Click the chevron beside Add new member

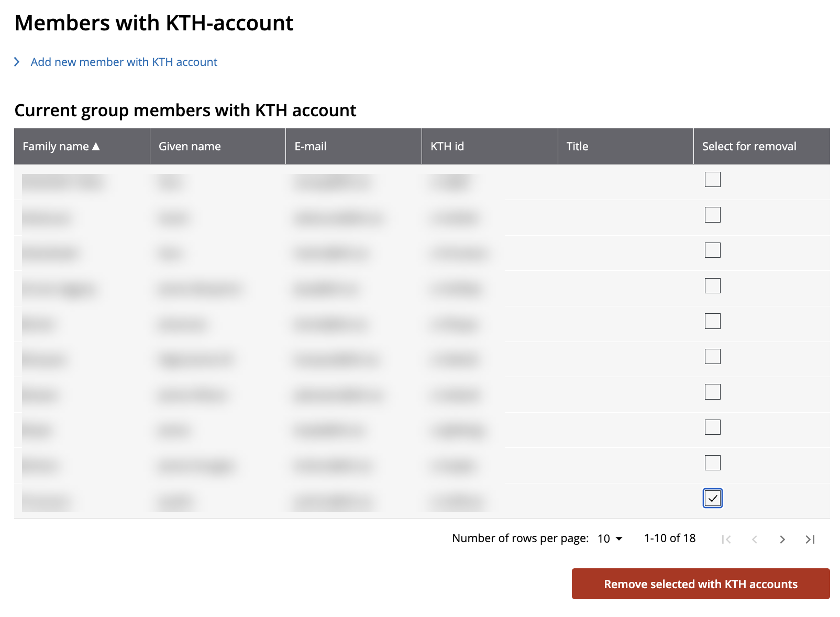(x=17, y=62)
